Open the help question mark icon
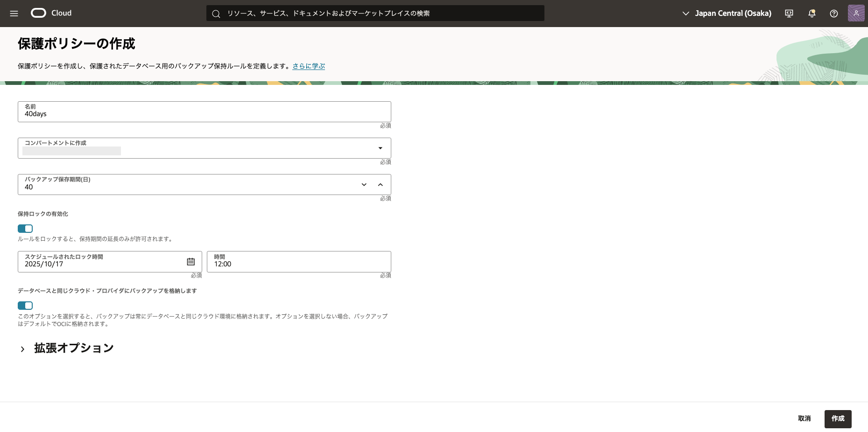This screenshot has width=868, height=432. 833,14
